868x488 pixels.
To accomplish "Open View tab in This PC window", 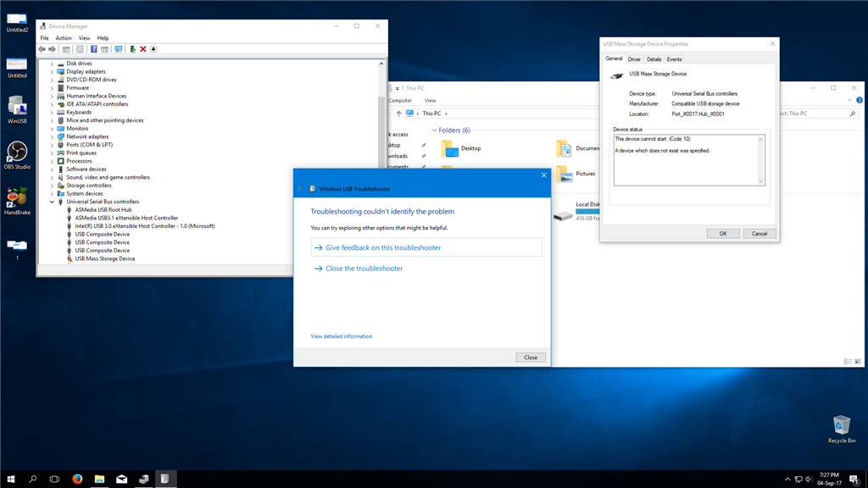I will (x=430, y=101).
